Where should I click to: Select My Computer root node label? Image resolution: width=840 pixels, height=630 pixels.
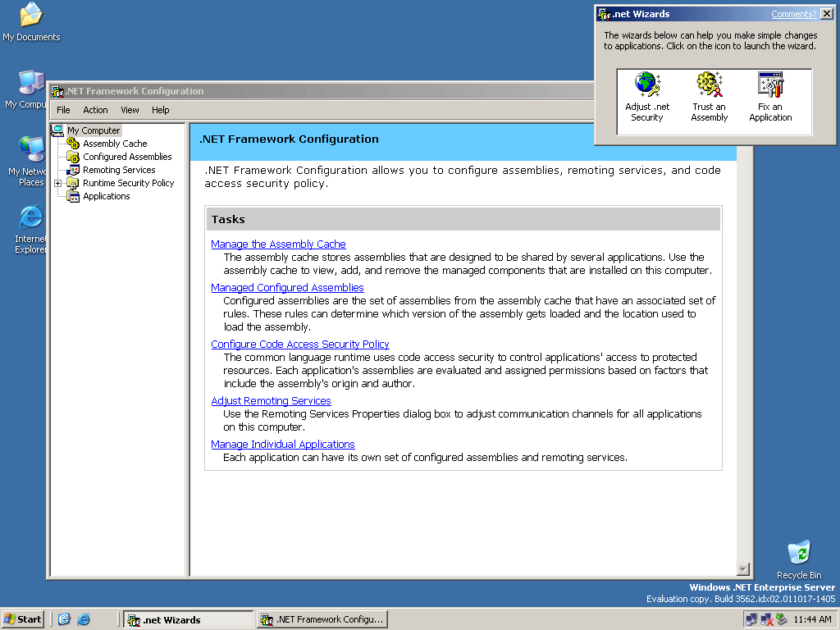pyautogui.click(x=94, y=130)
